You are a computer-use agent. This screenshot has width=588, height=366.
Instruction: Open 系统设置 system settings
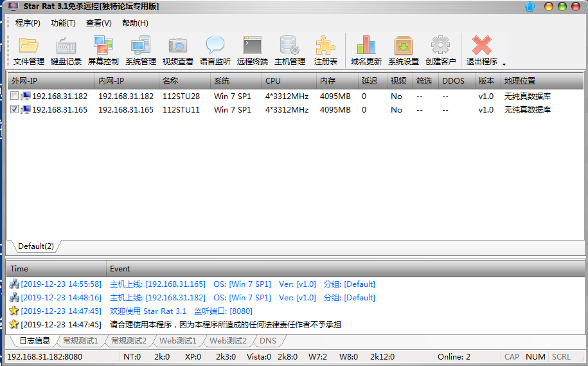[x=404, y=51]
